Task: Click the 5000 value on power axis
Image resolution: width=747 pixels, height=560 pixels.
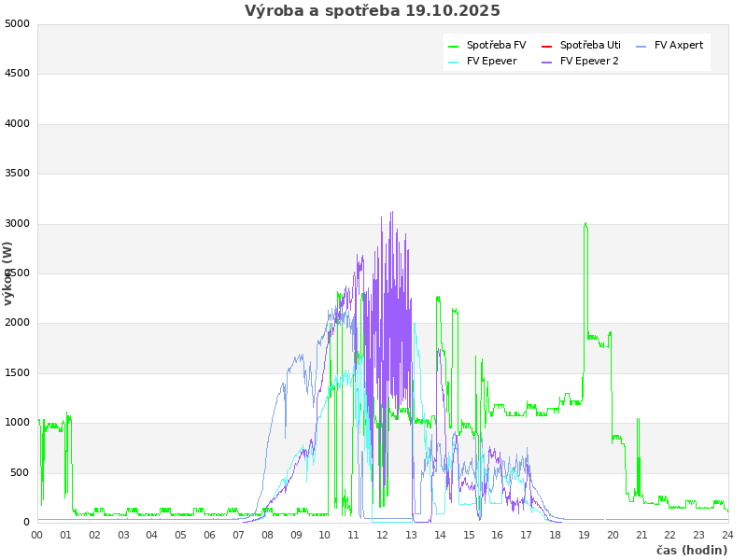Action: [x=17, y=23]
